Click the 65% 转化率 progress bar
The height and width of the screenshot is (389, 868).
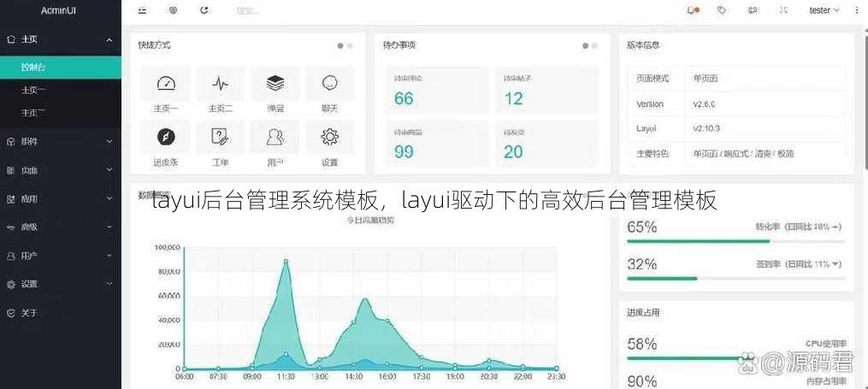pos(735,241)
